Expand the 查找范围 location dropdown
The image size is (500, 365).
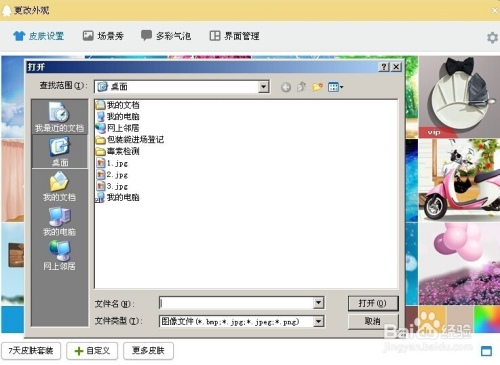tap(263, 87)
